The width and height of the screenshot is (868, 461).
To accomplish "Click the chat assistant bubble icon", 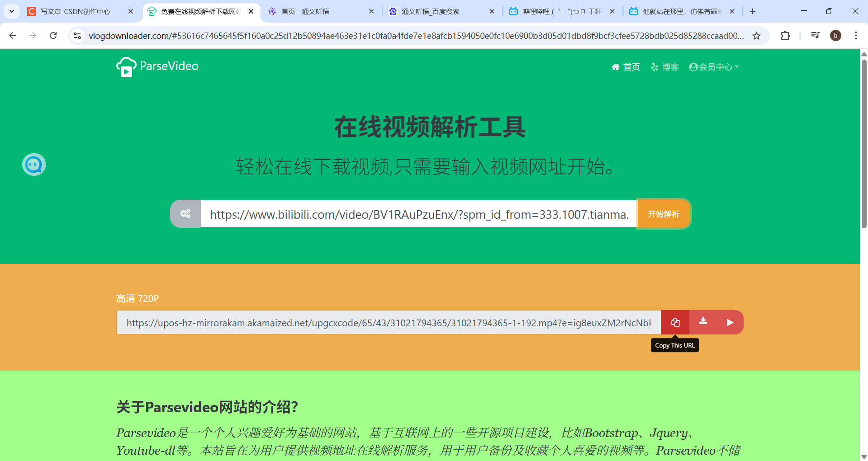I will pyautogui.click(x=34, y=165).
